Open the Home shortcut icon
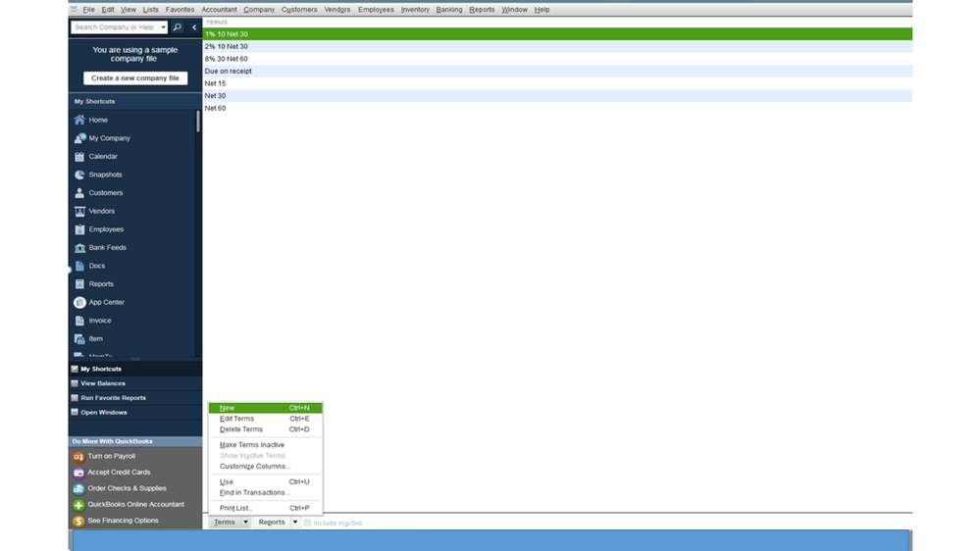980x551 pixels. click(79, 120)
